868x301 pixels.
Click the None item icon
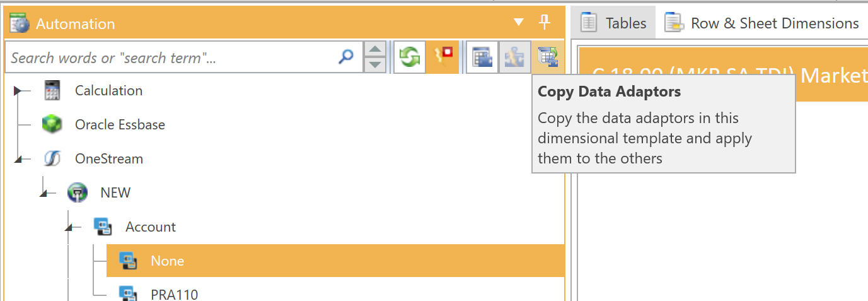[128, 261]
